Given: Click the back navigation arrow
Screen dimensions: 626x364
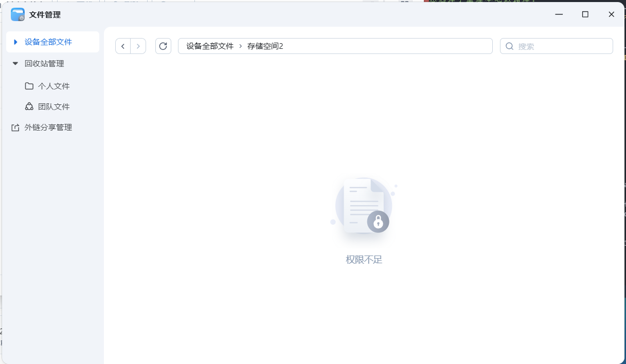Looking at the screenshot, I should pyautogui.click(x=123, y=46).
